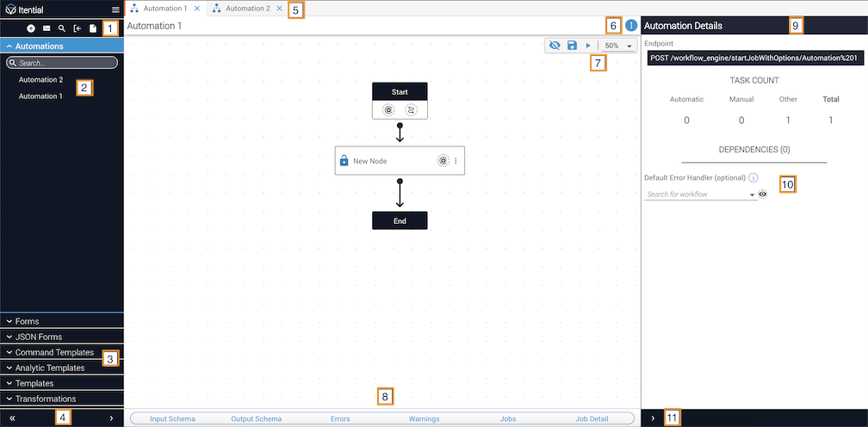Toggle the crossed-eye visibility icon in toolbar
The width and height of the screenshot is (868, 427).
[555, 46]
